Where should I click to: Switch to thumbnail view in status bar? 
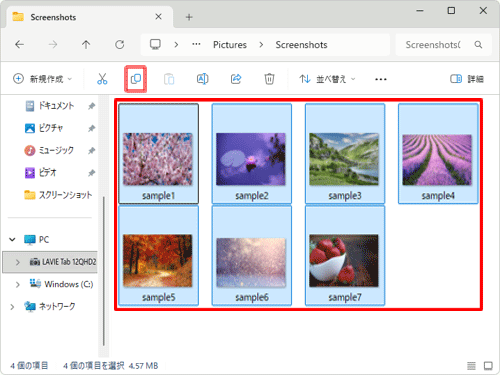coord(488,366)
